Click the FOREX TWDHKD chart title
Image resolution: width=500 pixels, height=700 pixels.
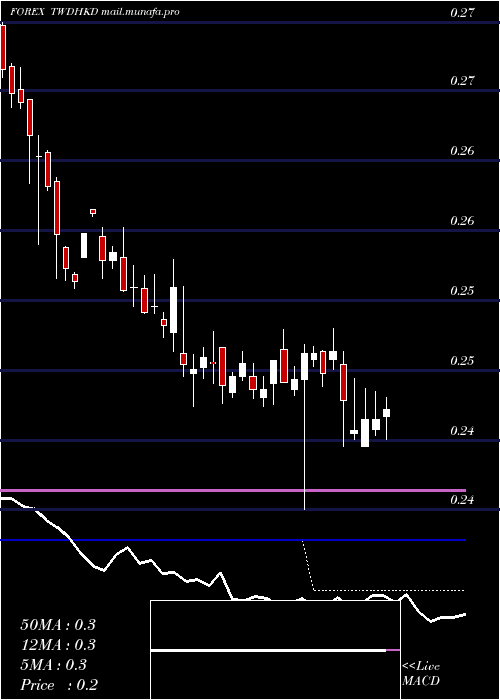(54, 12)
